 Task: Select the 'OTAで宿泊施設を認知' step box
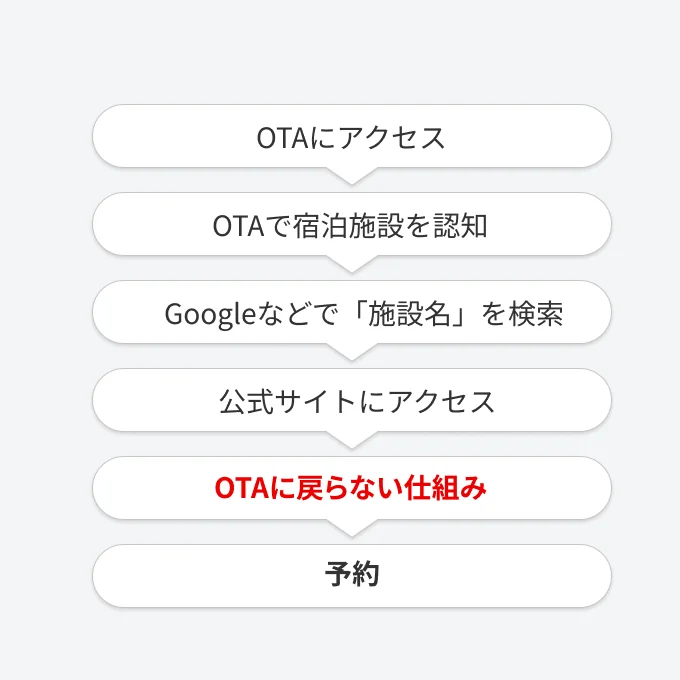pyautogui.click(x=351, y=224)
